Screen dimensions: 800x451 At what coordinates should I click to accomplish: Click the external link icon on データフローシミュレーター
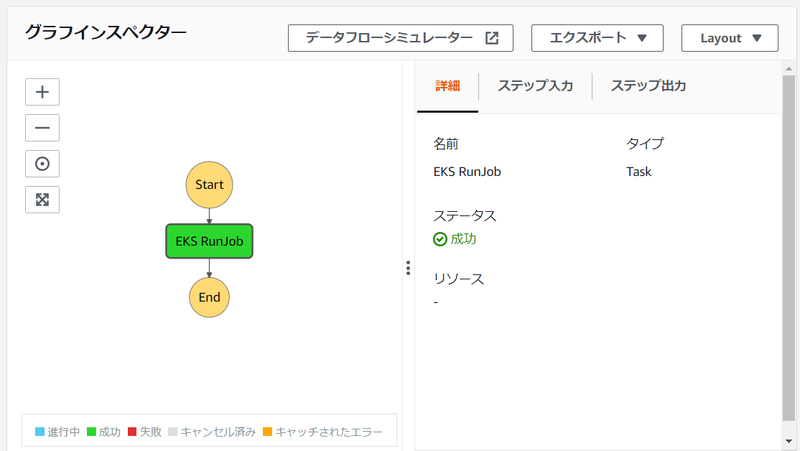pyautogui.click(x=492, y=38)
